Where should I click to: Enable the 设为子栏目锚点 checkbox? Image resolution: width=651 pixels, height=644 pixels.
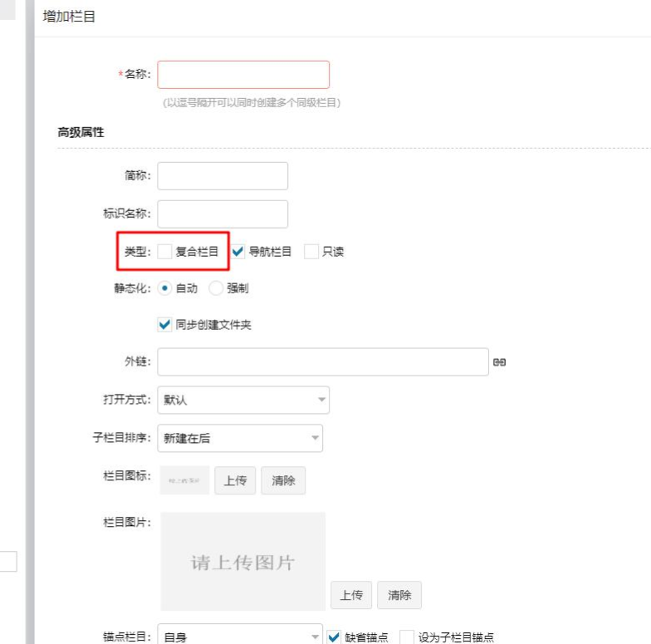coord(407,637)
